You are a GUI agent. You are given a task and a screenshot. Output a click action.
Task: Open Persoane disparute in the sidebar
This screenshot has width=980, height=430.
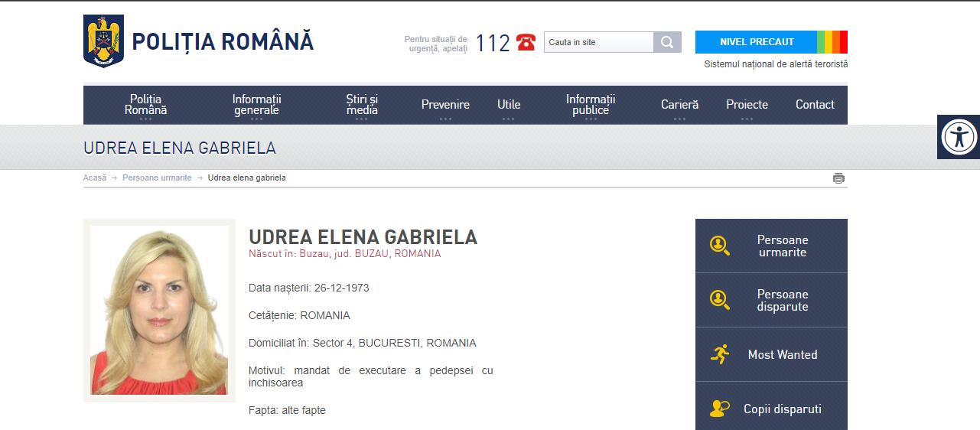[771, 300]
